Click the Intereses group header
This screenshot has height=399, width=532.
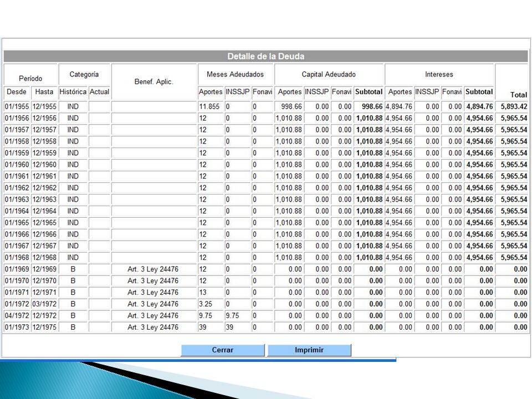439,74
